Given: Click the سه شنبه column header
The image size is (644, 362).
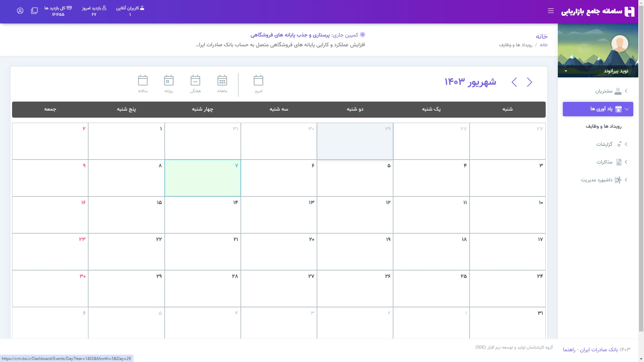Looking at the screenshot, I should pos(279,109).
